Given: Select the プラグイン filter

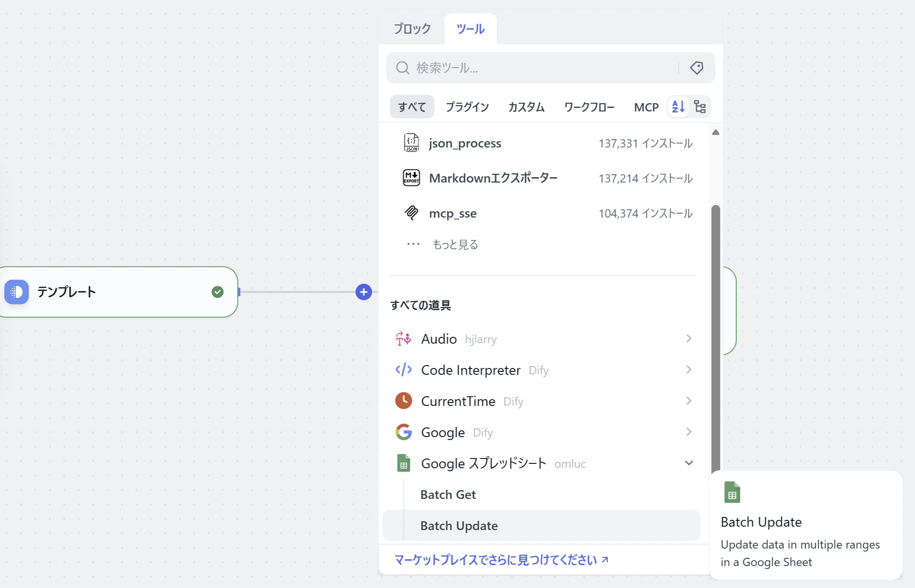Looking at the screenshot, I should coord(467,107).
